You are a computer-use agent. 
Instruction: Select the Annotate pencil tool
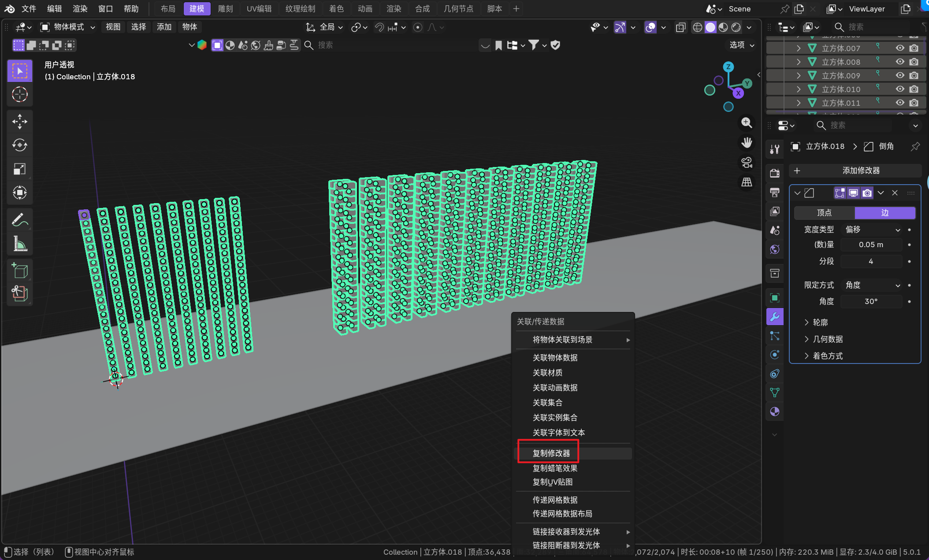(x=20, y=219)
